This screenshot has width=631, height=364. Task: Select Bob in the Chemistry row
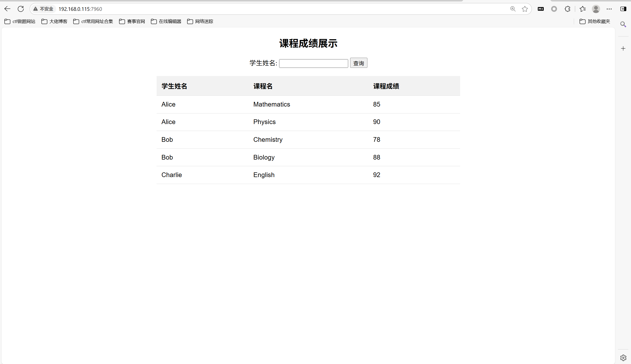[x=167, y=140]
